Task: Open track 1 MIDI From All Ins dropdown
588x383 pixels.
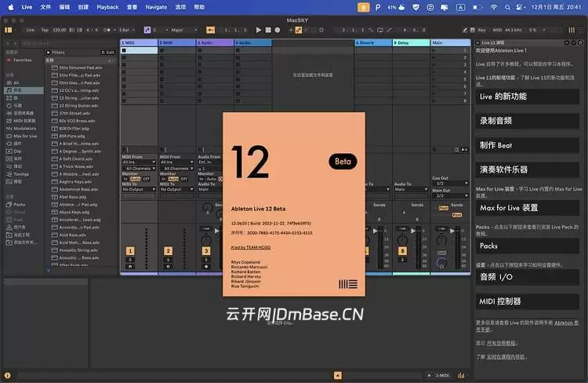Action: (x=139, y=162)
